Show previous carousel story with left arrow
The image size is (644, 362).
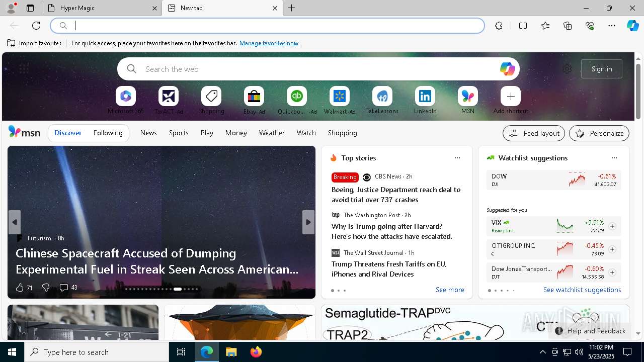pos(15,222)
